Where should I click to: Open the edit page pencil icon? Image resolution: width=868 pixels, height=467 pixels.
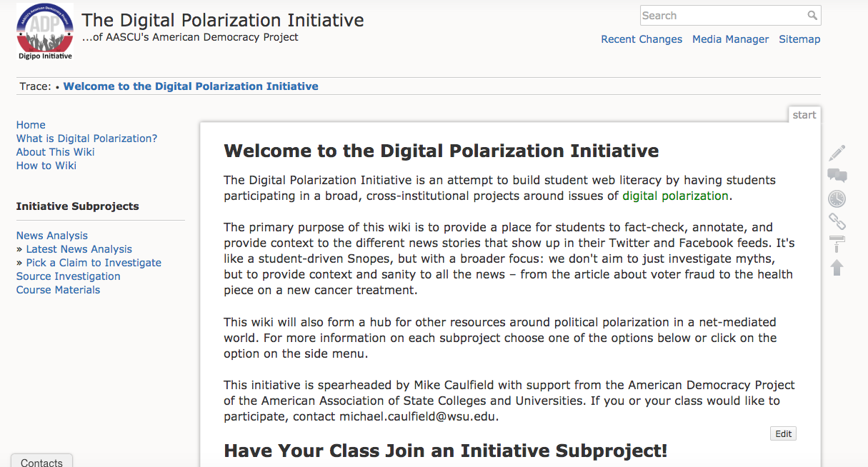pos(837,153)
